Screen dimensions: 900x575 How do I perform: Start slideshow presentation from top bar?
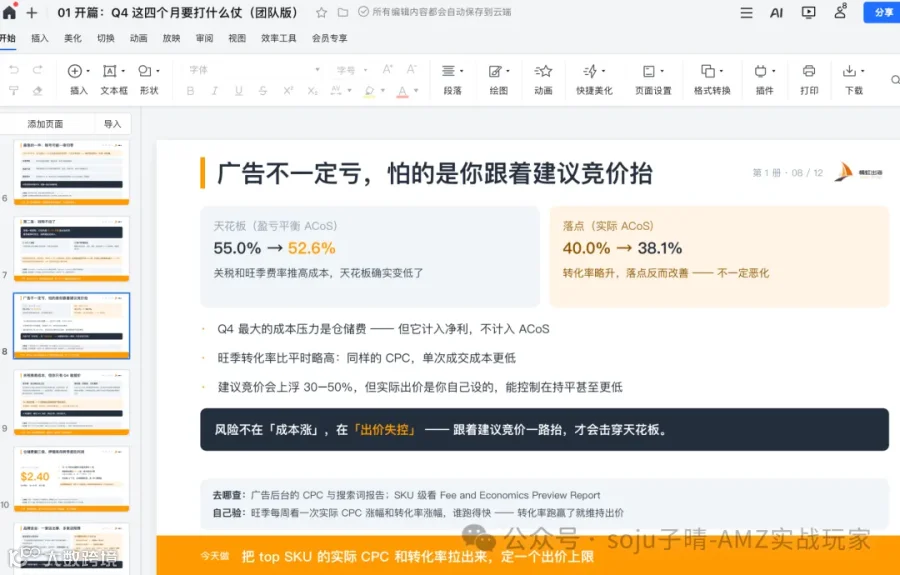click(808, 13)
